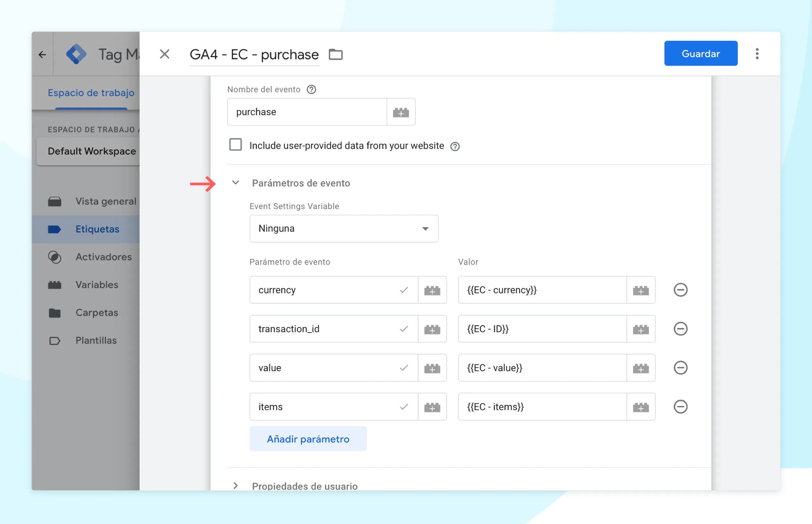812x524 pixels.
Task: Click the remove icon next to items parameter
Action: (x=681, y=407)
